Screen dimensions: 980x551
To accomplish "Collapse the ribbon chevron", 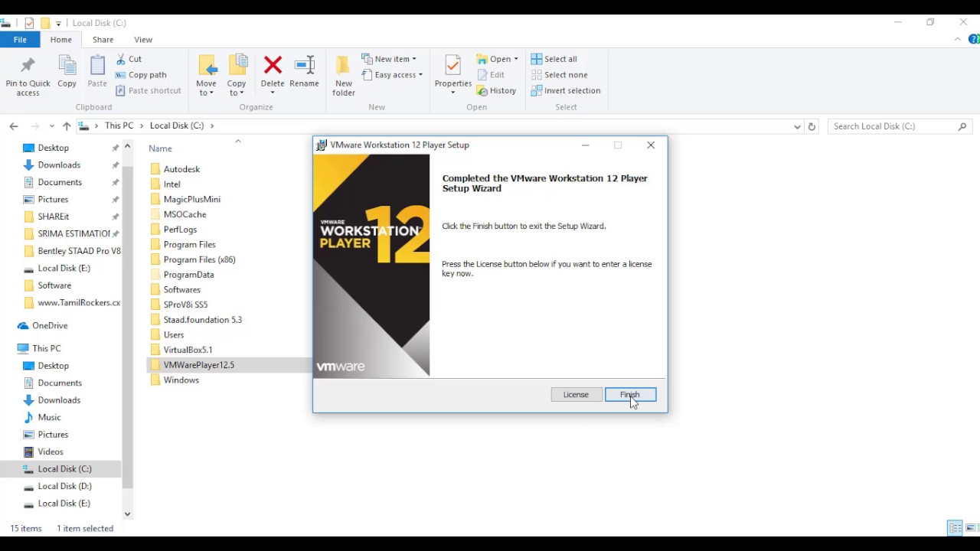I will tap(957, 40).
